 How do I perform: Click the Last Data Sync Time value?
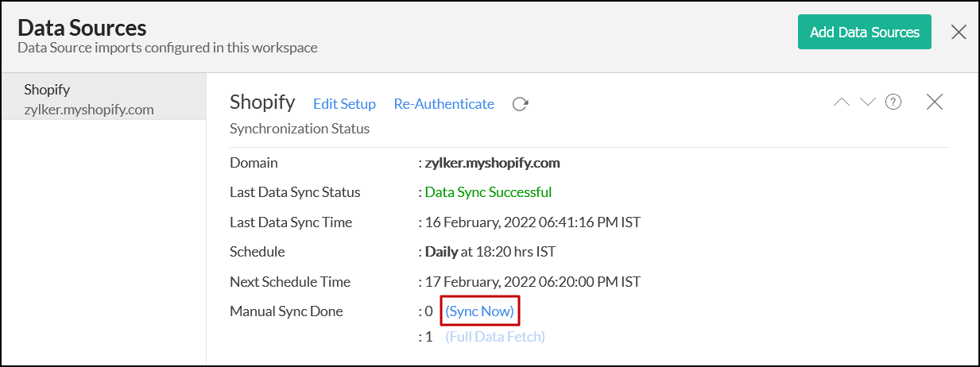[533, 222]
